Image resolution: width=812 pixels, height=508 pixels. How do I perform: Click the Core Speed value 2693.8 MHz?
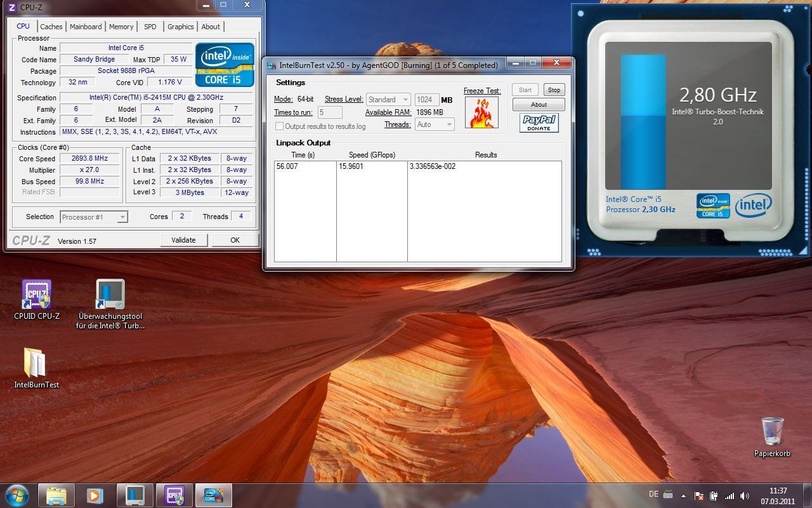coord(89,159)
